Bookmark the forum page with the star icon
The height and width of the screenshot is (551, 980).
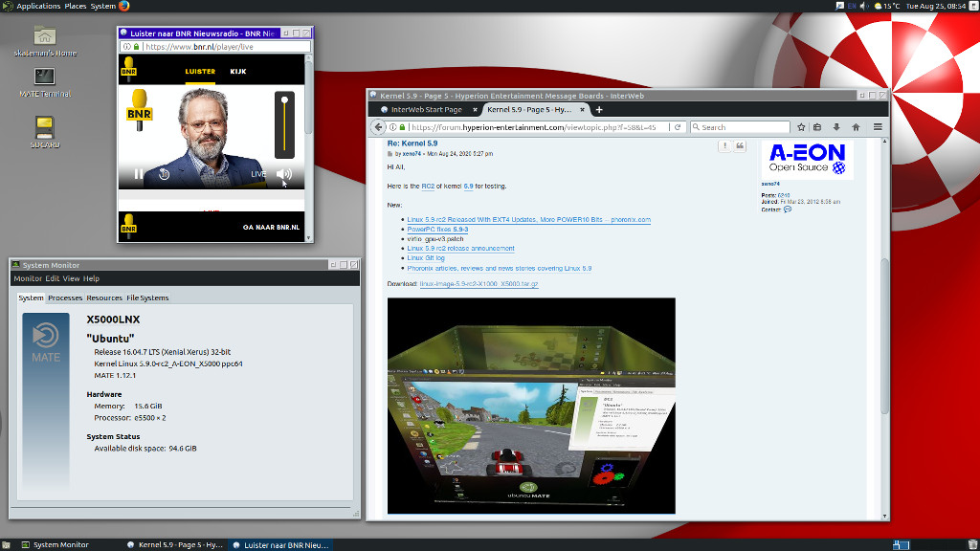coord(801,127)
